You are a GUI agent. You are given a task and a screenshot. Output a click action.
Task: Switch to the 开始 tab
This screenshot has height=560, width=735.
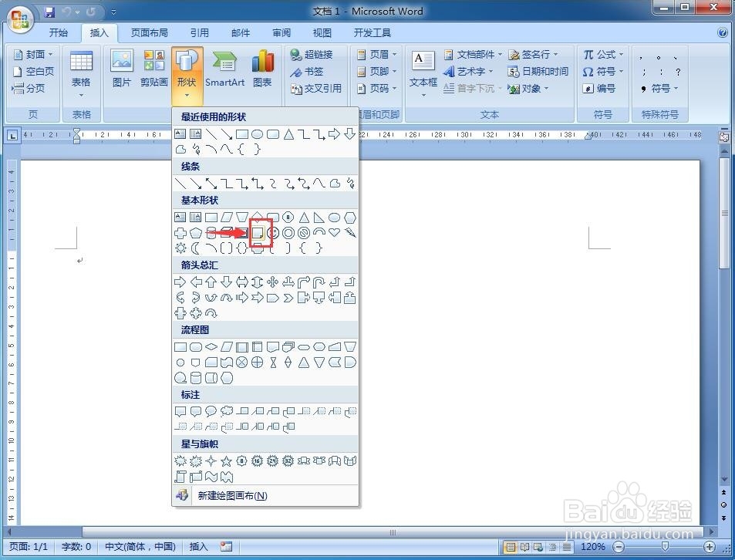[x=59, y=32]
